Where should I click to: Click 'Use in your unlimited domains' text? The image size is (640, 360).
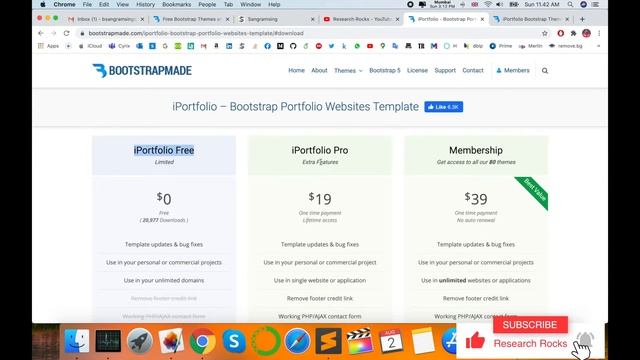[x=164, y=280]
